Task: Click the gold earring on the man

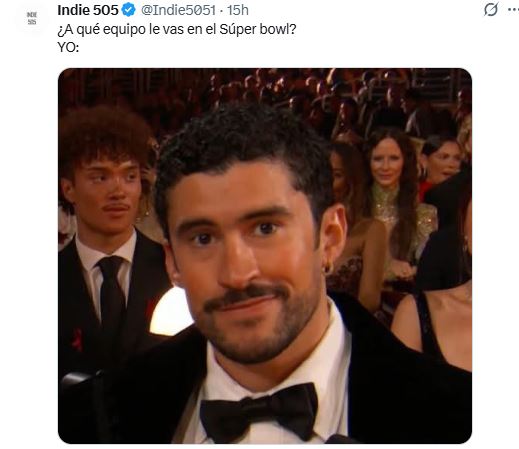Action: coord(328,267)
